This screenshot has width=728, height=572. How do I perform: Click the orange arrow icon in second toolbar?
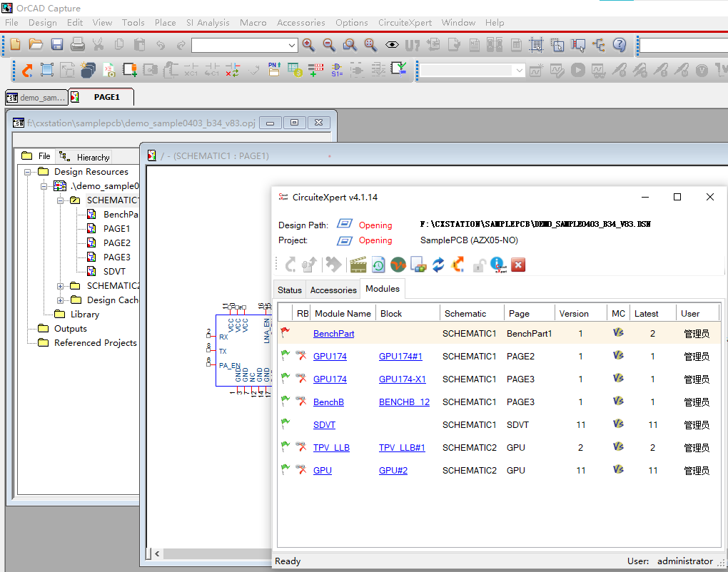click(x=28, y=70)
